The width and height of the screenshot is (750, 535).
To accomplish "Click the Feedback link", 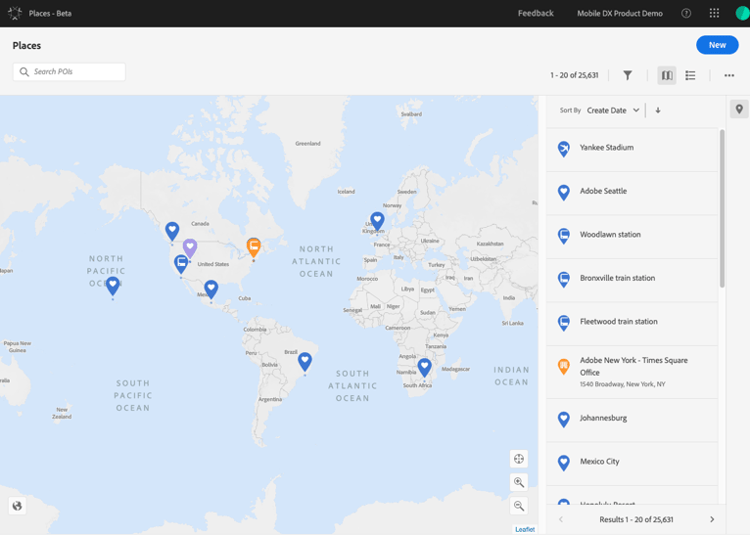I will pyautogui.click(x=535, y=13).
